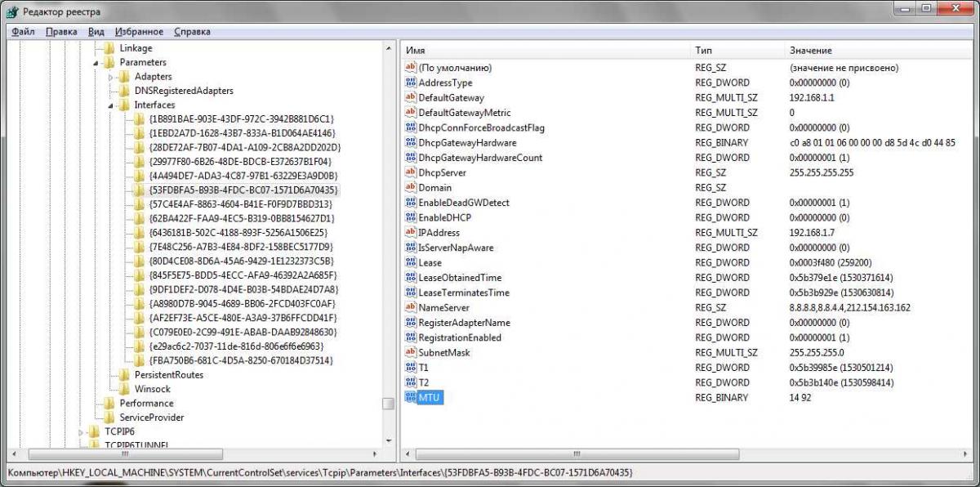
Task: Click the DNSRegisteredAdapters folder icon
Action: click(x=124, y=91)
